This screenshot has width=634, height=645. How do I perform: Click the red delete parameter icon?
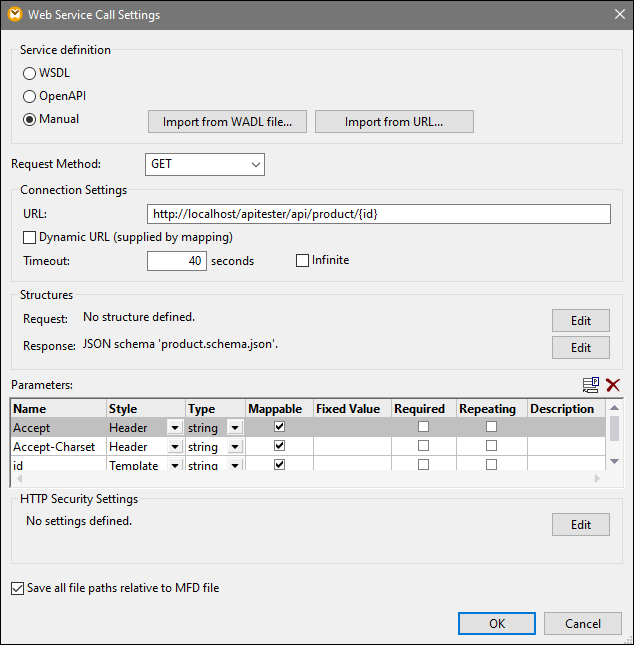pos(612,385)
